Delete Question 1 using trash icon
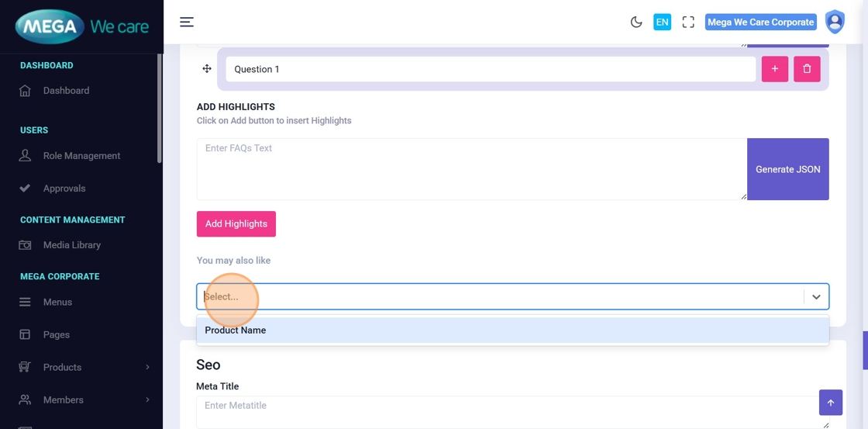This screenshot has height=429, width=868. [x=807, y=69]
